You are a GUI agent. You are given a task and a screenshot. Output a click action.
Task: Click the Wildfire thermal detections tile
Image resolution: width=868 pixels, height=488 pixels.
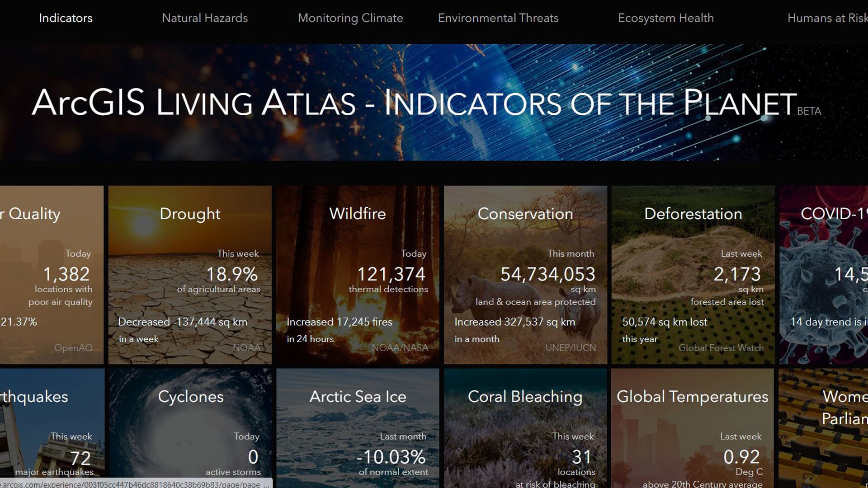click(357, 275)
